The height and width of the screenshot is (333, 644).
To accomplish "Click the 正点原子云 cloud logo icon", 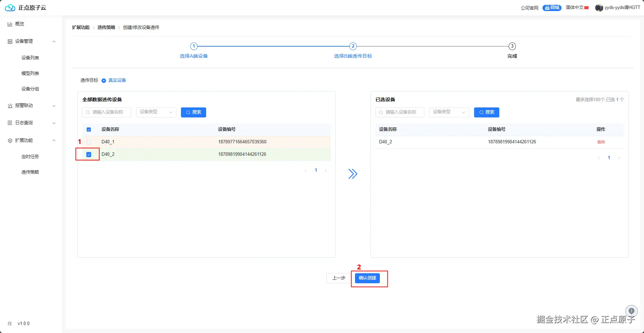I will 10,8.
